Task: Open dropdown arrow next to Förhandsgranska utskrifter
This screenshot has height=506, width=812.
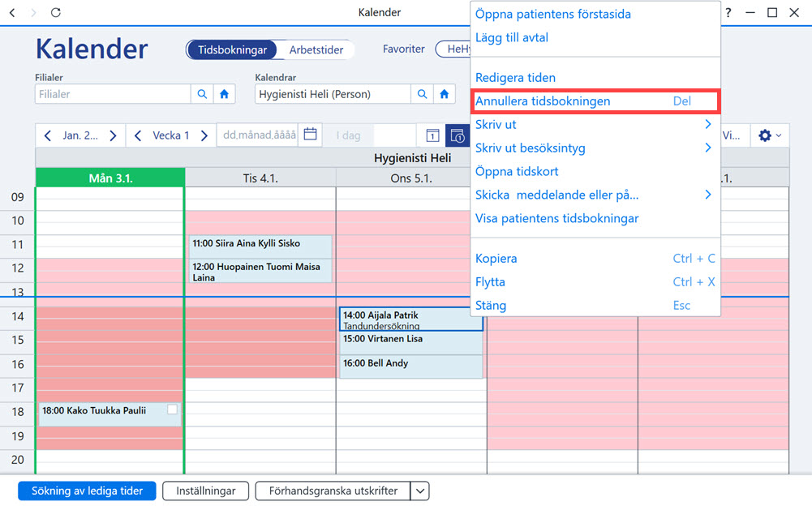Action: coord(420,491)
